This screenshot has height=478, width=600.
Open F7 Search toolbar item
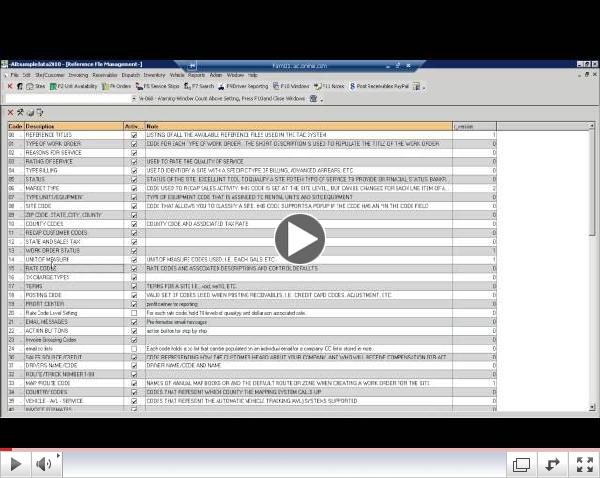coord(199,86)
